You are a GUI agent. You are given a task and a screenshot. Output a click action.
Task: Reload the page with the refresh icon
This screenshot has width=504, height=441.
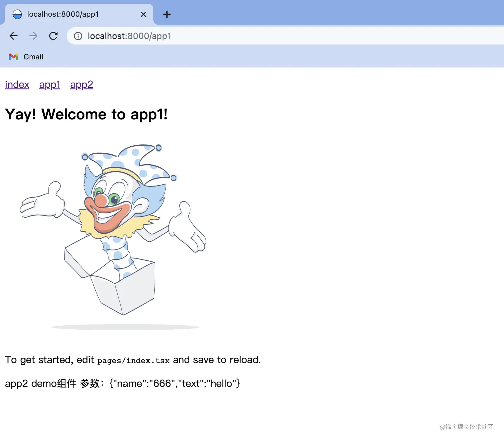(x=53, y=36)
